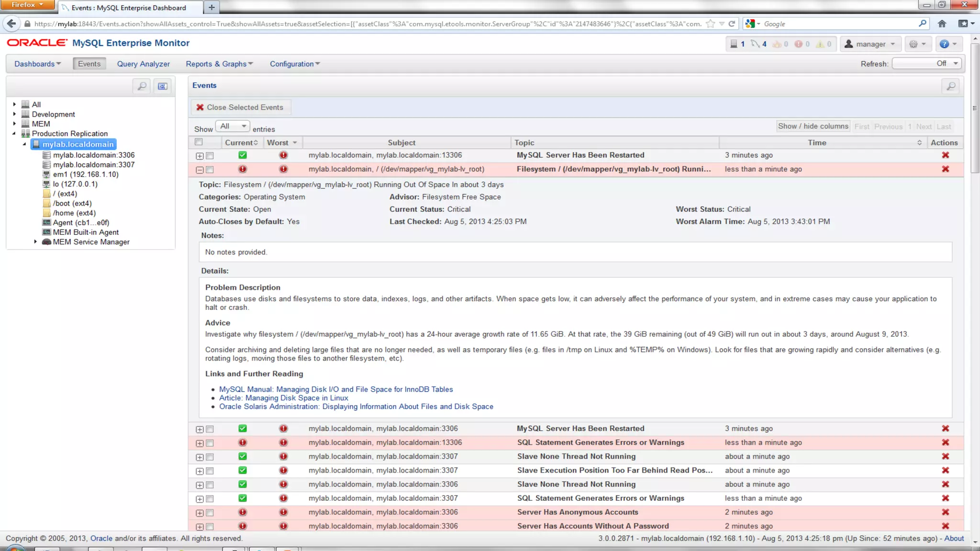Open the Refresh interval dropdown set to Off
Viewport: 980px width, 551px height.
pyautogui.click(x=927, y=64)
